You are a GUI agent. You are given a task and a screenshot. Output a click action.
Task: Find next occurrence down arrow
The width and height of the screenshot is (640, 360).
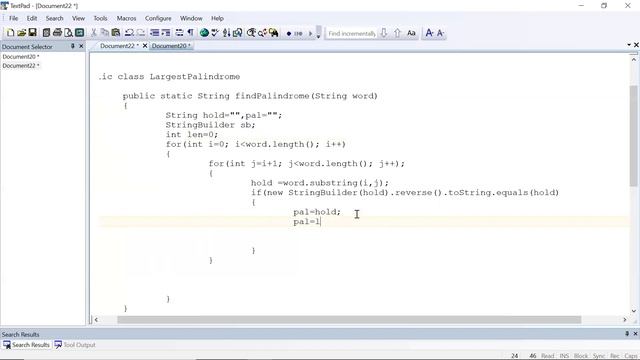pos(384,33)
